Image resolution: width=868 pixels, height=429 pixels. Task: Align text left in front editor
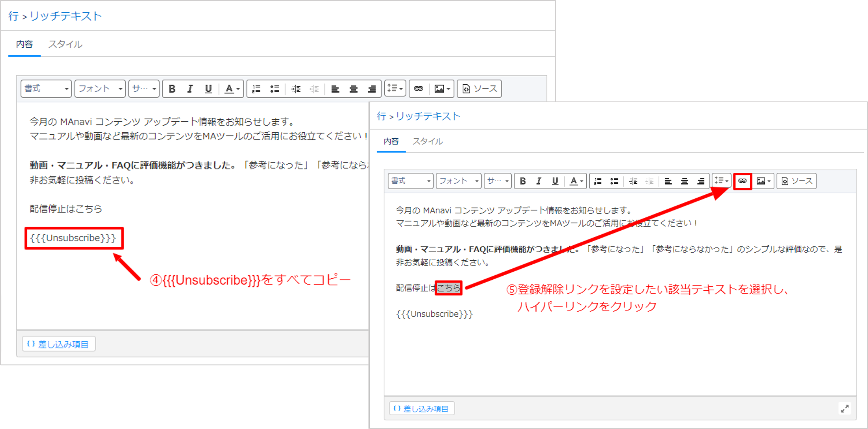668,181
